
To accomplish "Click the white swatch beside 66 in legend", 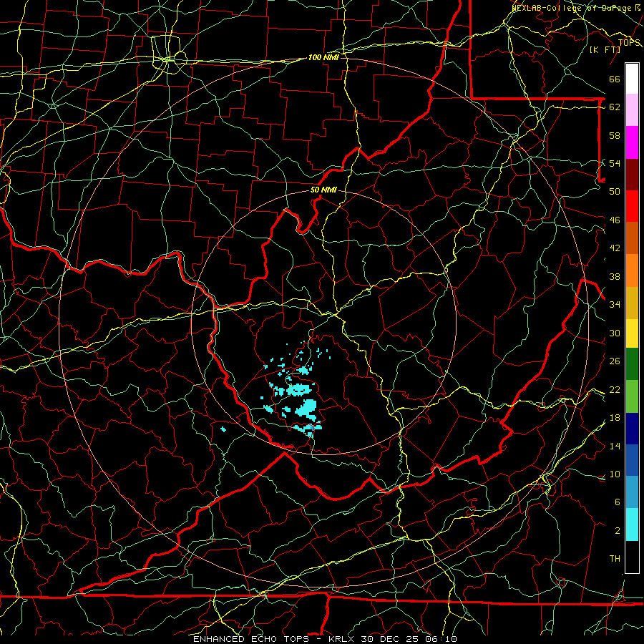I will click(x=632, y=79).
